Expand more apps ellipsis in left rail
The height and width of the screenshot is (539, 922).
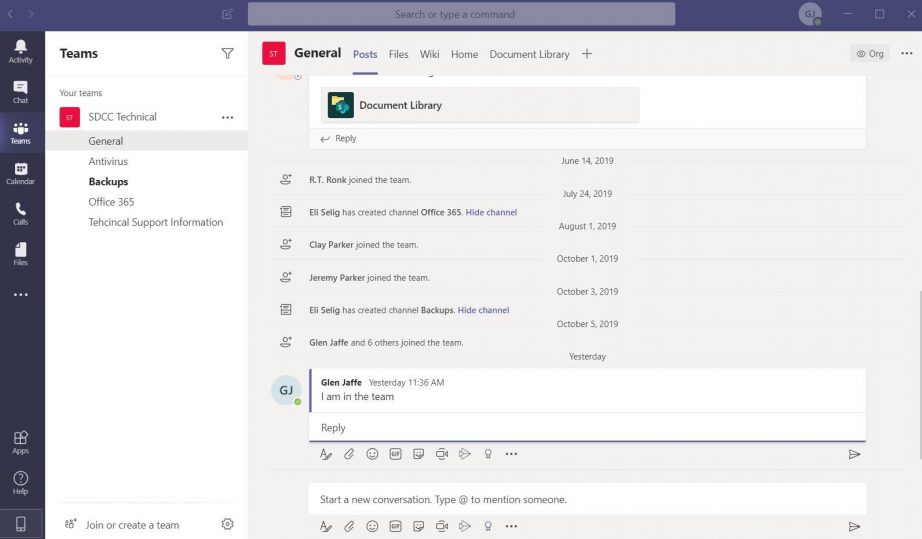click(x=21, y=295)
